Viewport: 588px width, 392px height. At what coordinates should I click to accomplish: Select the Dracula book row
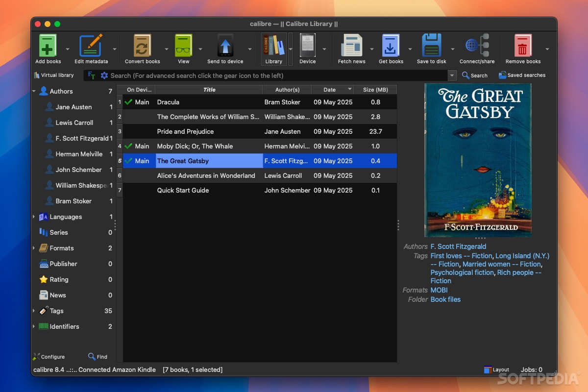pos(260,102)
